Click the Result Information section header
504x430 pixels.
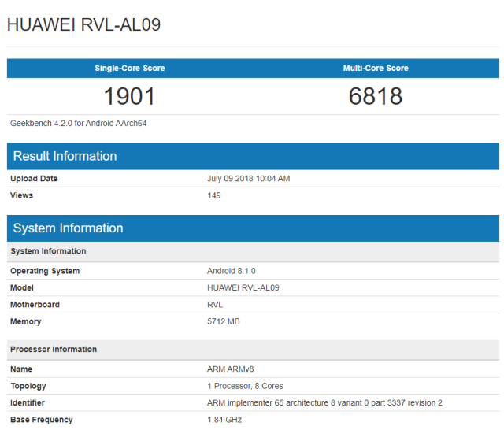point(253,156)
